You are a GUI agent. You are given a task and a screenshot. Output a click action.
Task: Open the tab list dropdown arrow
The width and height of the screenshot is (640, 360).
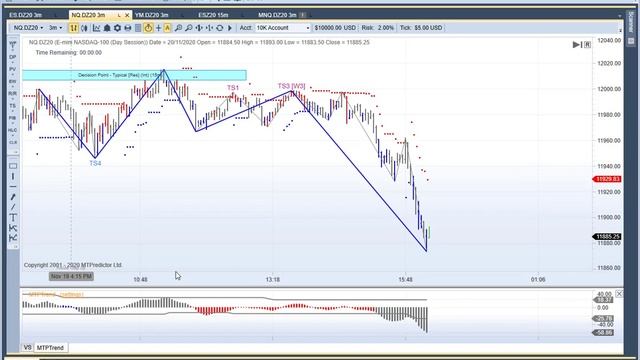pyautogui.click(x=620, y=16)
